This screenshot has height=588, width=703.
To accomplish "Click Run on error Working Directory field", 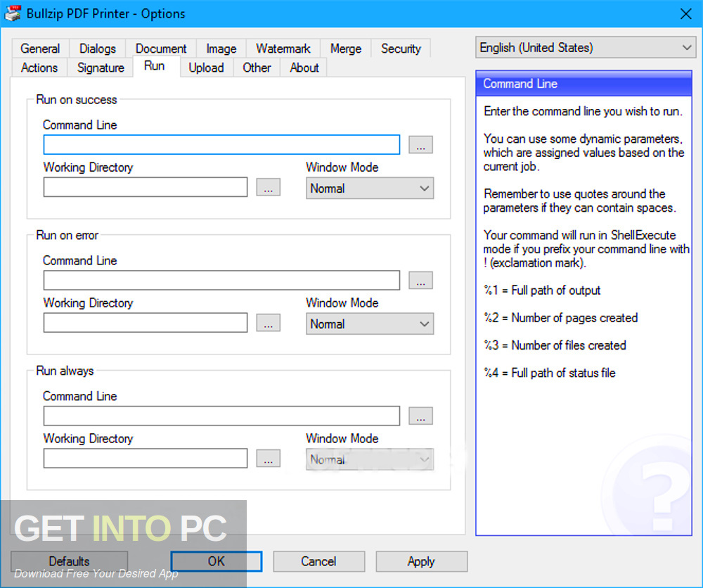I will (146, 322).
